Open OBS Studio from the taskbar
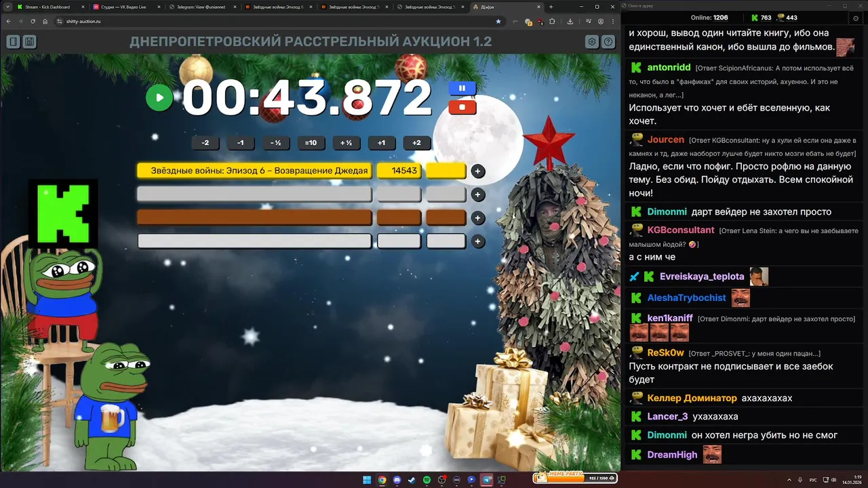Screen dimensions: 868x488 pos(441,480)
